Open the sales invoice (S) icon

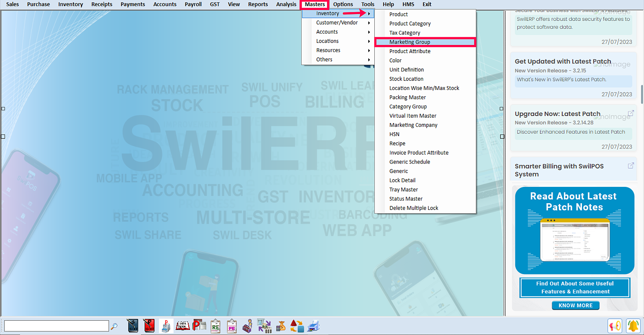click(133, 326)
